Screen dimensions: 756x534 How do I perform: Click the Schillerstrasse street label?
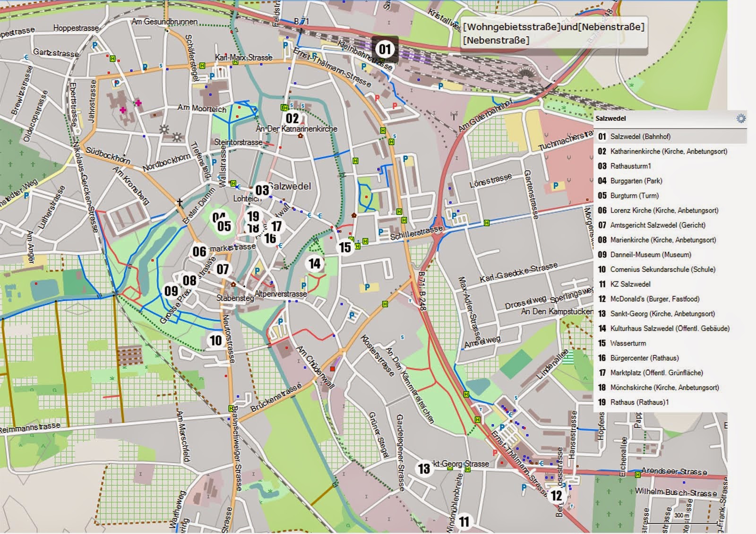point(416,233)
